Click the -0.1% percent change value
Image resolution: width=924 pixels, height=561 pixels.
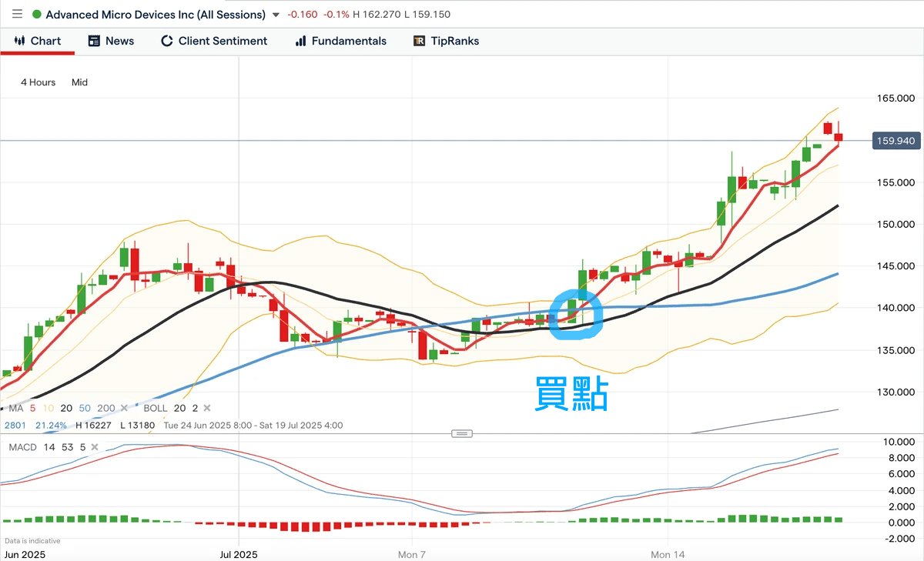336,15
